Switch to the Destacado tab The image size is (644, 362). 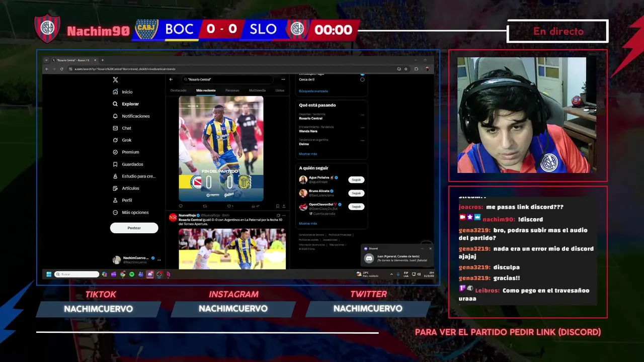(x=178, y=90)
